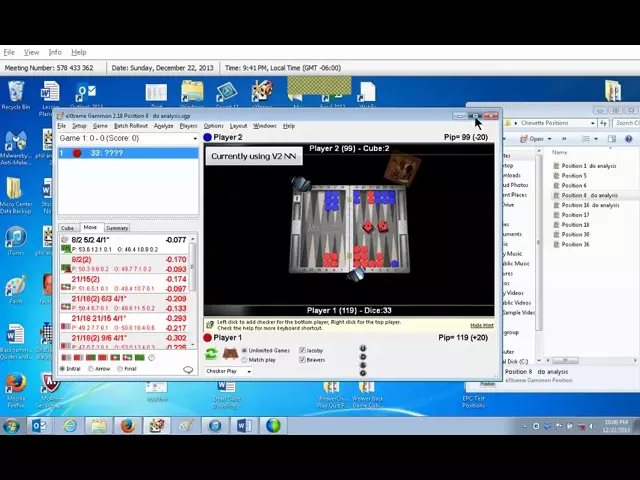Image resolution: width=640 pixels, height=480 pixels.
Task: Expand the Open button dropdown arrow in Explorer
Action: click(x=549, y=139)
